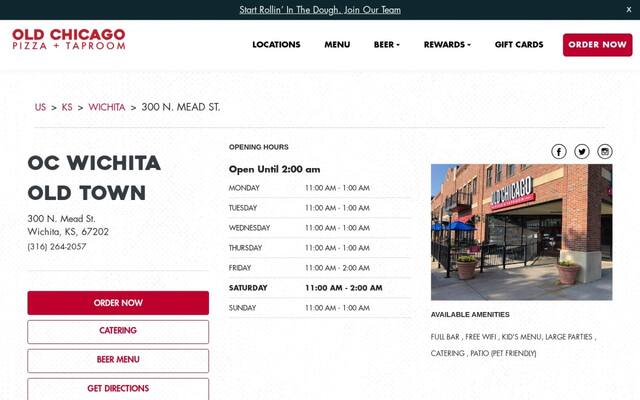Image resolution: width=640 pixels, height=400 pixels.
Task: Navigate to Wichita breadcrumb
Action: (x=107, y=107)
